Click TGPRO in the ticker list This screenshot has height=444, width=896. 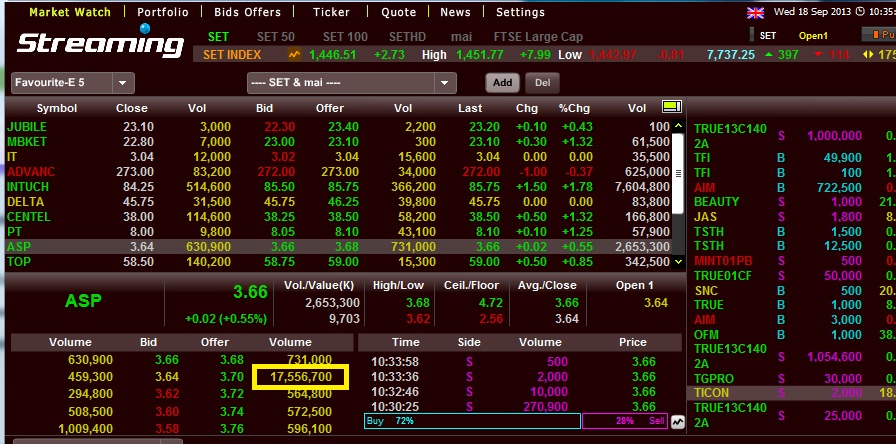pos(714,378)
